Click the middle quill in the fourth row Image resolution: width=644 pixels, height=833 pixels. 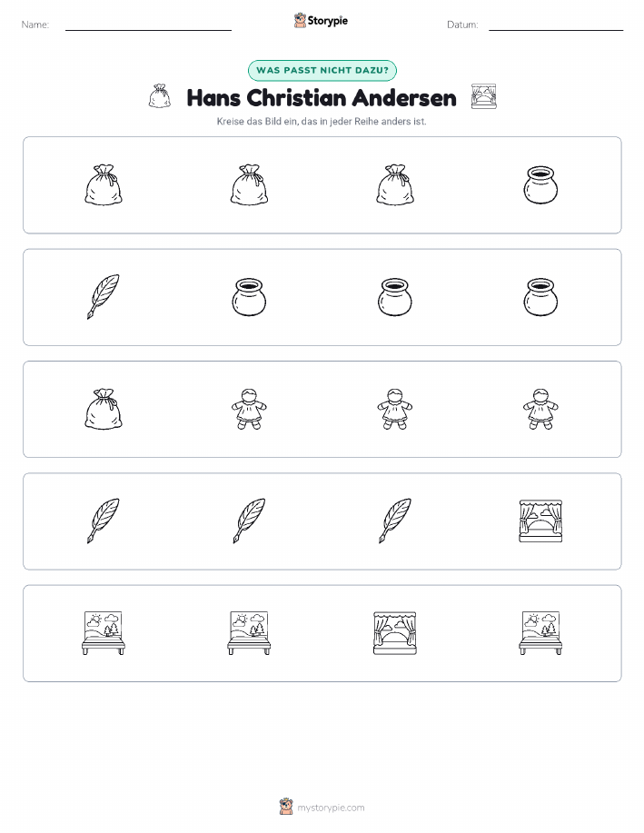(249, 521)
